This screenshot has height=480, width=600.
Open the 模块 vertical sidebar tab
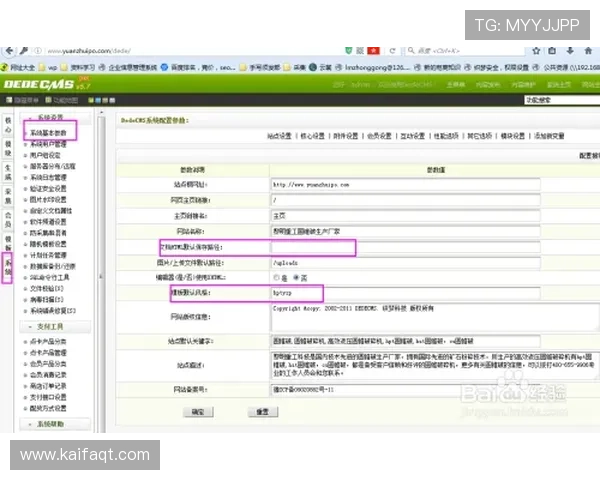coord(8,149)
